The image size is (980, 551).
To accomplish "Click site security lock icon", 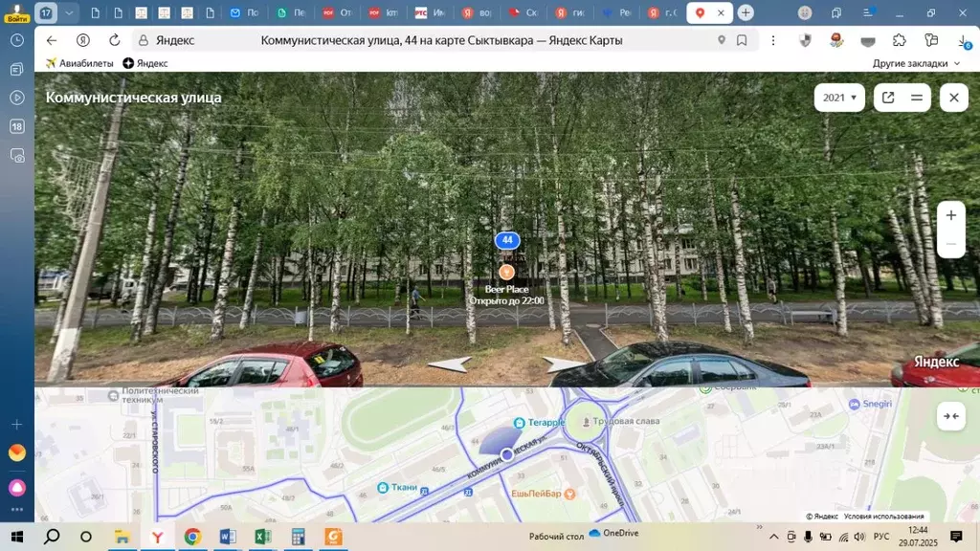I will tap(144, 40).
